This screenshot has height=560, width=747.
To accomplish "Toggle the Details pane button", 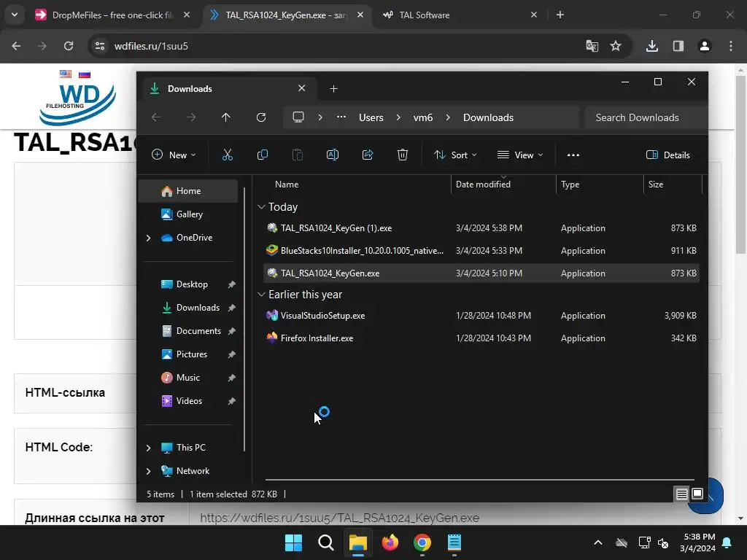I will [668, 155].
